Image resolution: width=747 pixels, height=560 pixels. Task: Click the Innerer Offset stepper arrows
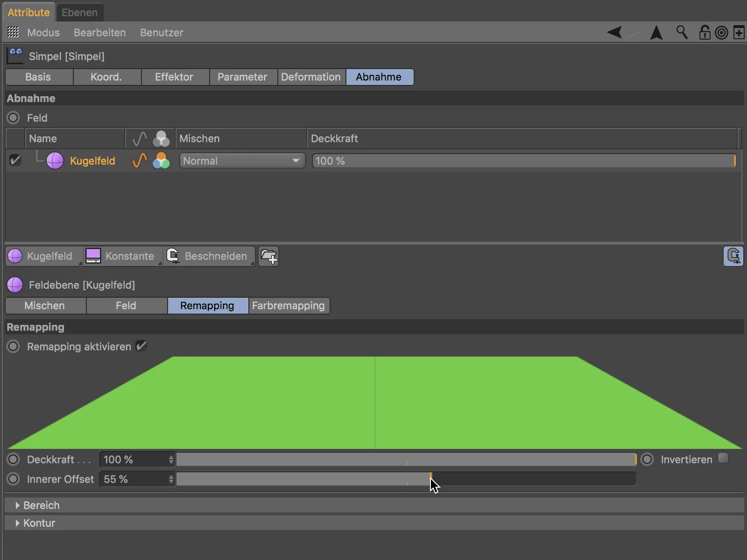tap(171, 479)
